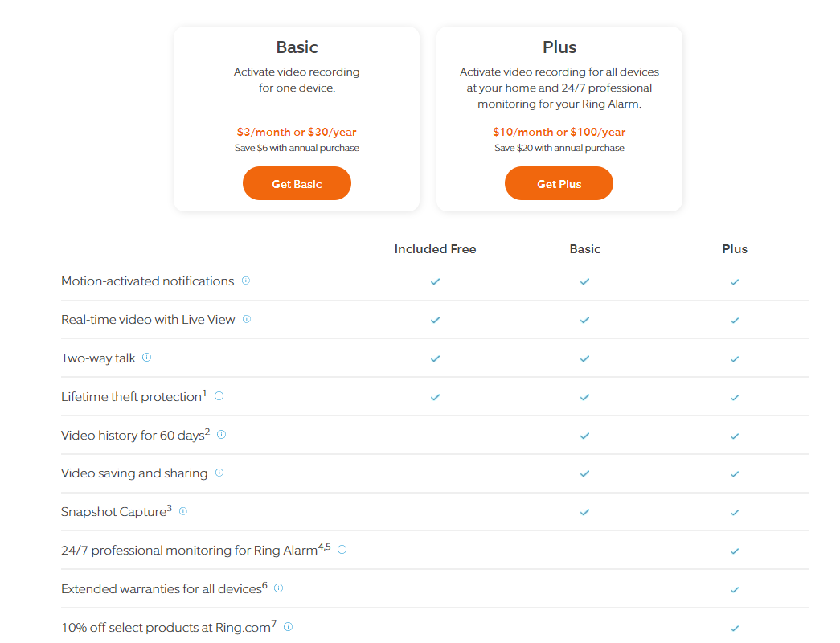Open info tooltip for Real-time video with Live View

[246, 319]
